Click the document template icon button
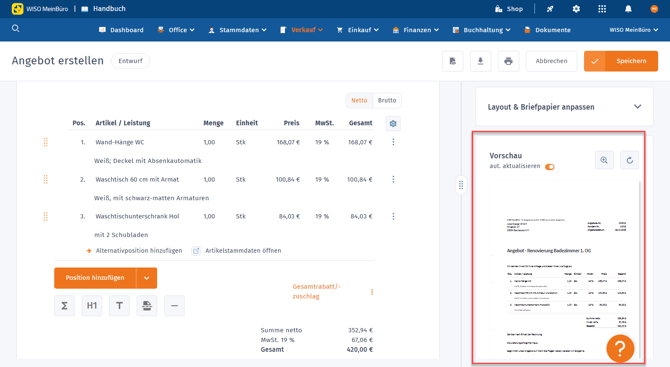670x367 pixels. coord(453,61)
